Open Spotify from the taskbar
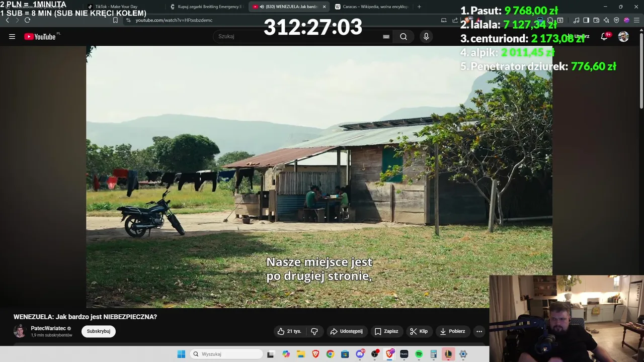The width and height of the screenshot is (644, 362). [419, 354]
